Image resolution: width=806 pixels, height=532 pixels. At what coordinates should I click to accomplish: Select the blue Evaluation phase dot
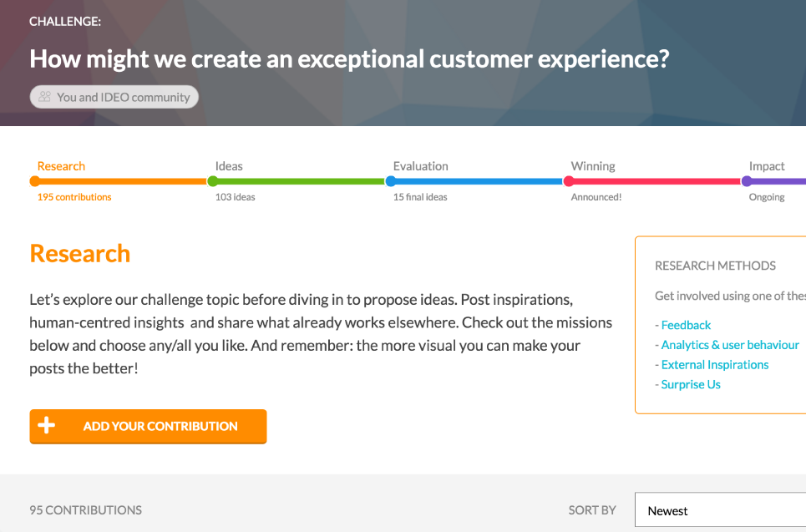[391, 180]
